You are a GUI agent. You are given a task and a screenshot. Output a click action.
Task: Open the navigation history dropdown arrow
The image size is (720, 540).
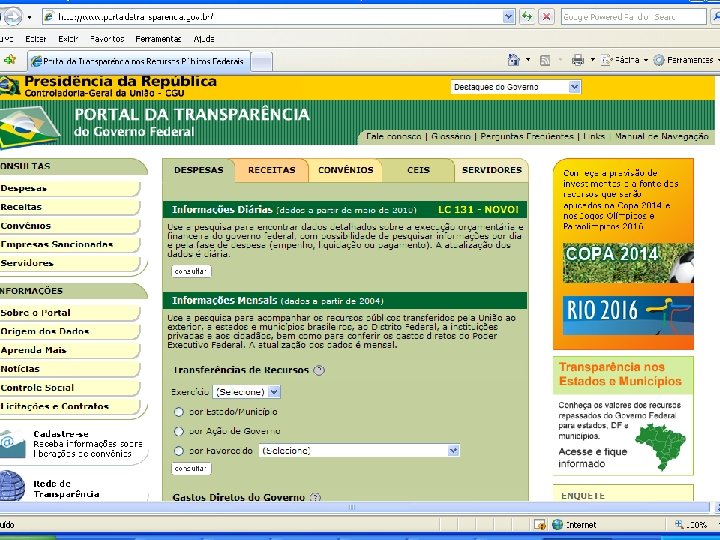(x=29, y=17)
